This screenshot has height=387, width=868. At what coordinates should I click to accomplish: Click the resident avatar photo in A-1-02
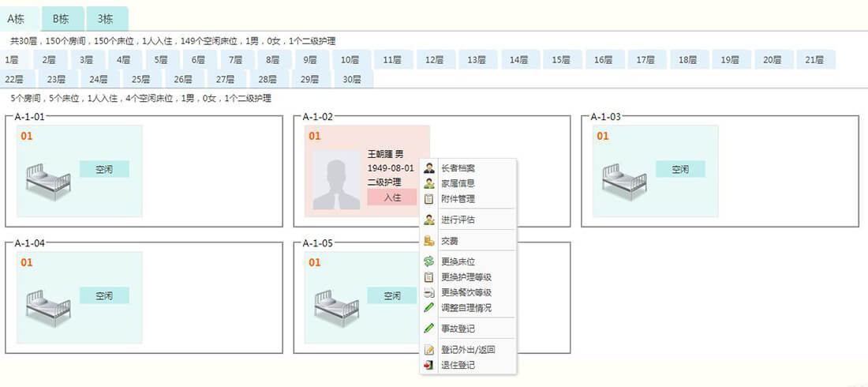coord(336,179)
